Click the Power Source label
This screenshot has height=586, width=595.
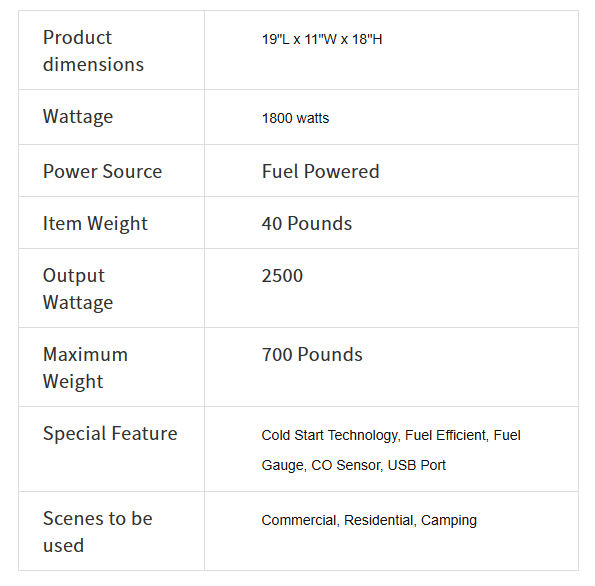point(102,171)
